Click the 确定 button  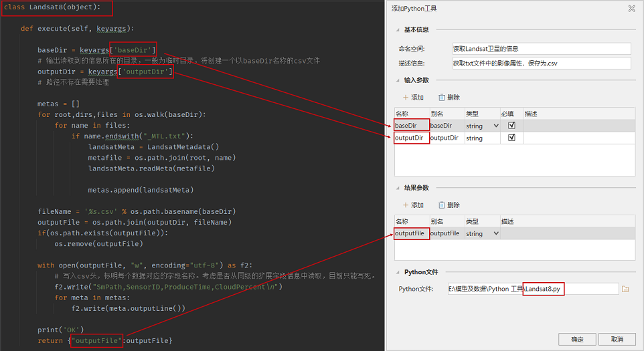[x=577, y=339]
